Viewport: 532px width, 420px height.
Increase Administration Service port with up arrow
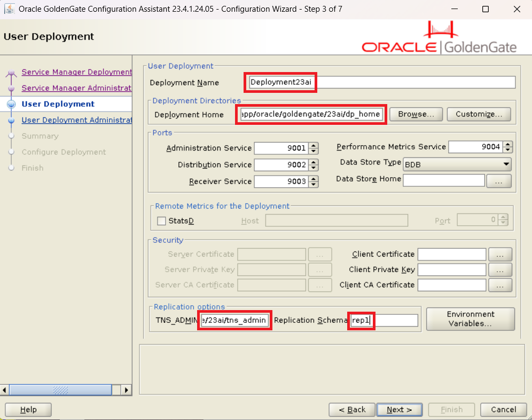click(314, 146)
